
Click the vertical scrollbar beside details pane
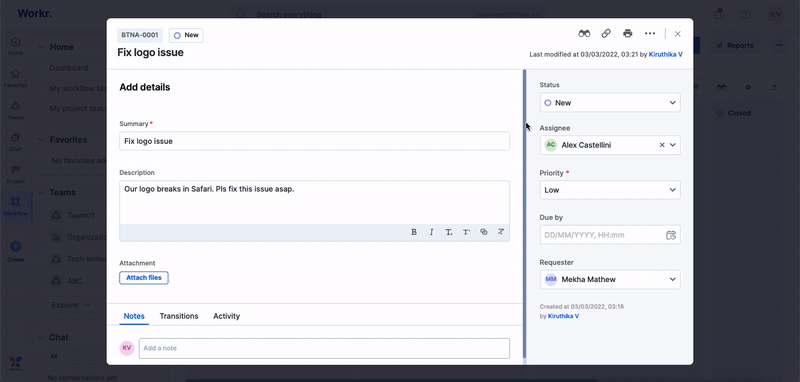(x=524, y=214)
